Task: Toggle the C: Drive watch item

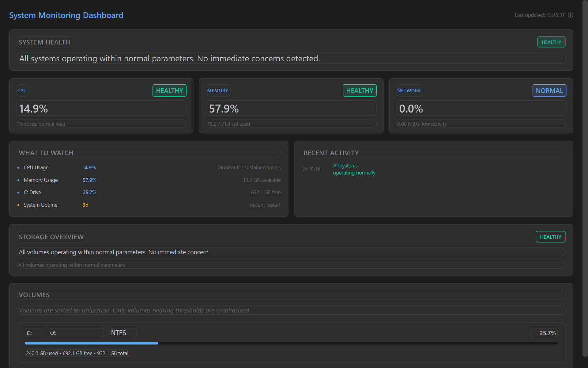Action: [x=32, y=192]
